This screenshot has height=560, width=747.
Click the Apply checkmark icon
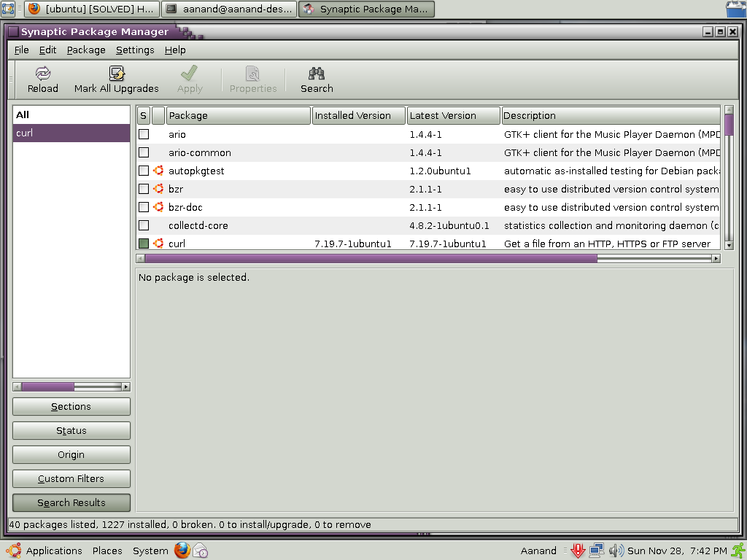coord(189,73)
